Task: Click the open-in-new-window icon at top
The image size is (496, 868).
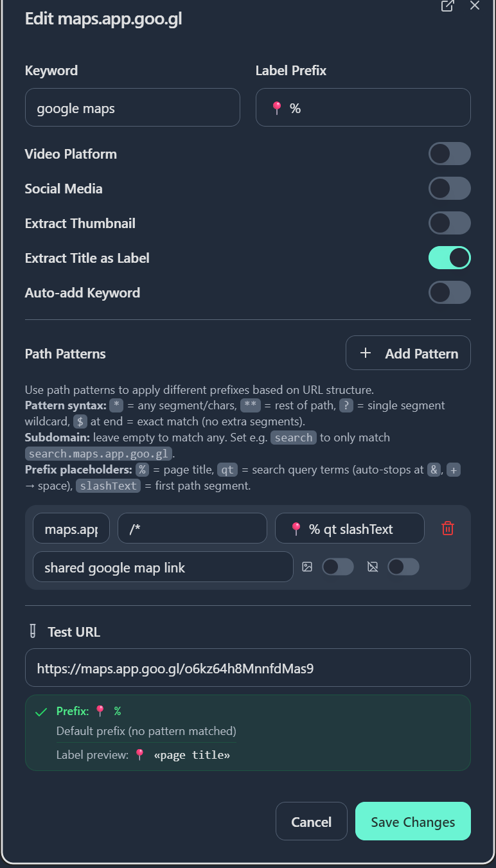Action: click(x=447, y=6)
